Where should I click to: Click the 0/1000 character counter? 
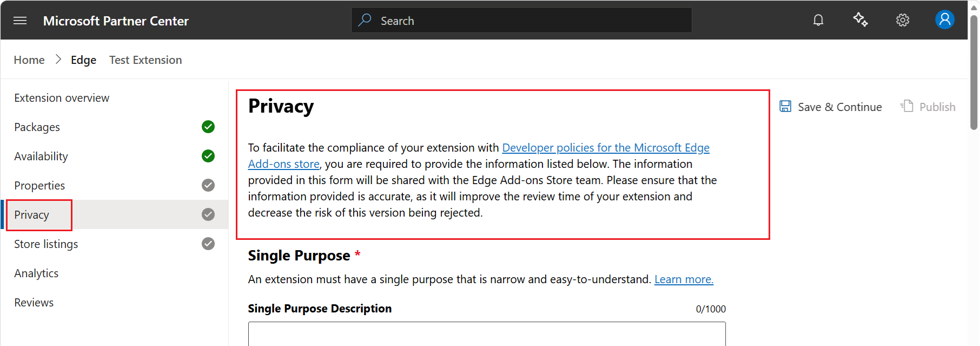(x=711, y=309)
